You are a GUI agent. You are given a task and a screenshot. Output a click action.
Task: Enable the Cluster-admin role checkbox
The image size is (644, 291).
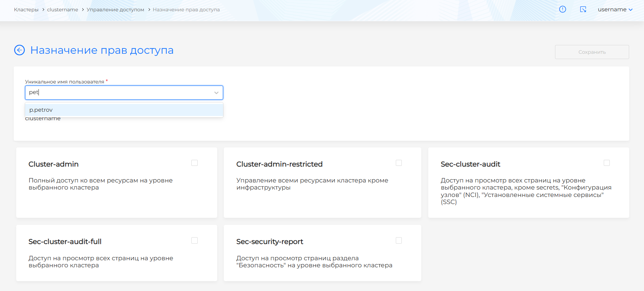(x=195, y=163)
